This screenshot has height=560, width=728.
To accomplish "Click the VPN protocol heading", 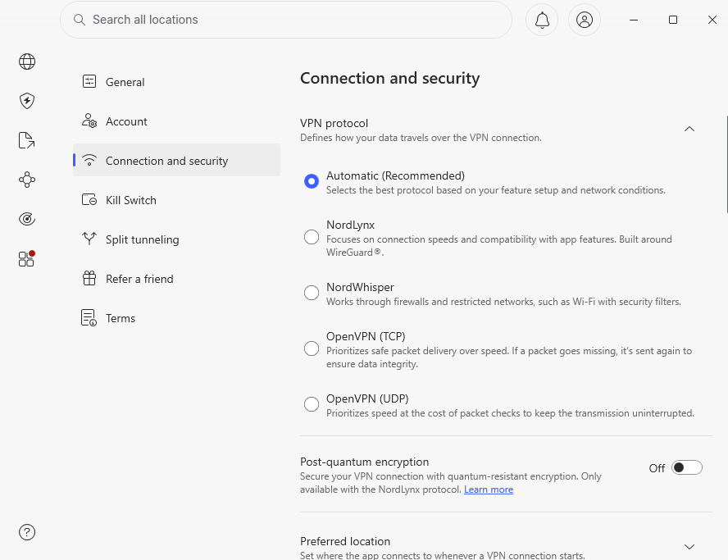I will click(334, 123).
